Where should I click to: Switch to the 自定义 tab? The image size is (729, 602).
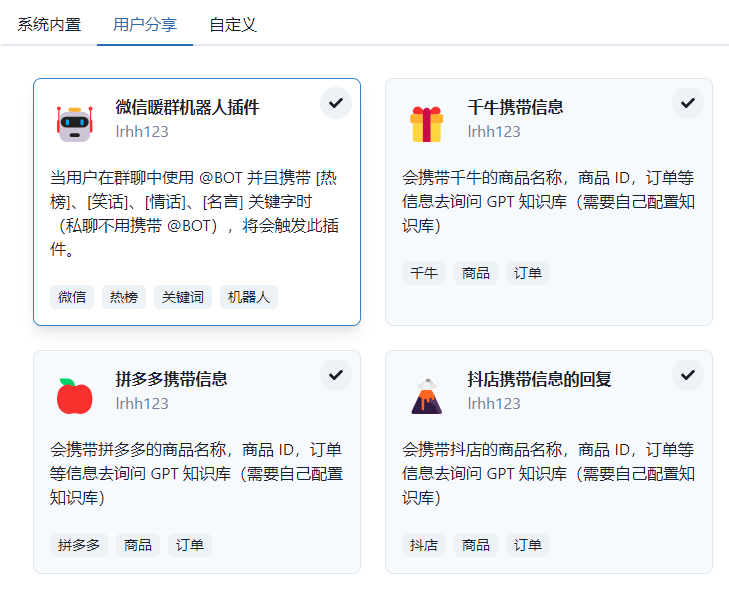[x=233, y=24]
